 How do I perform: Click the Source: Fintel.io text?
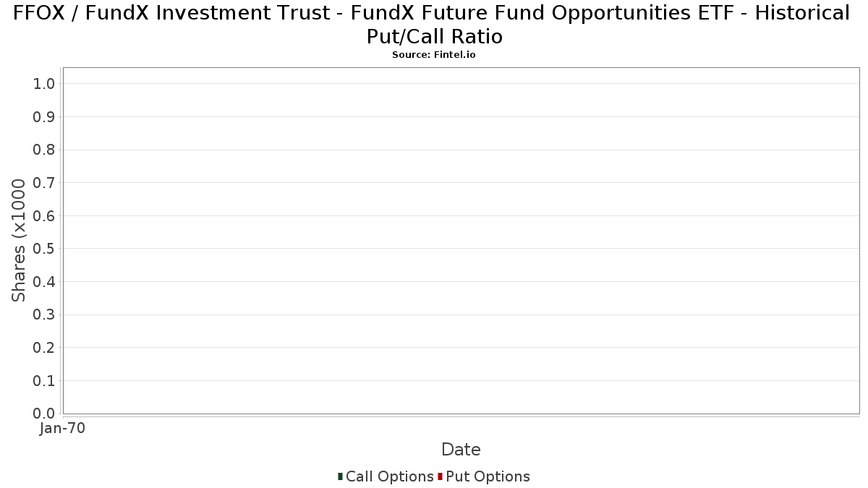[x=434, y=55]
